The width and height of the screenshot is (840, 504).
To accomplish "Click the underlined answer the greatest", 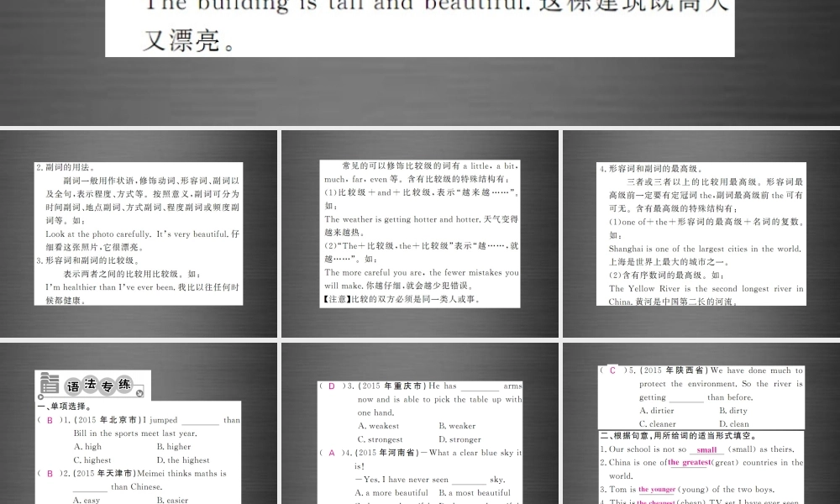I will 688,462.
